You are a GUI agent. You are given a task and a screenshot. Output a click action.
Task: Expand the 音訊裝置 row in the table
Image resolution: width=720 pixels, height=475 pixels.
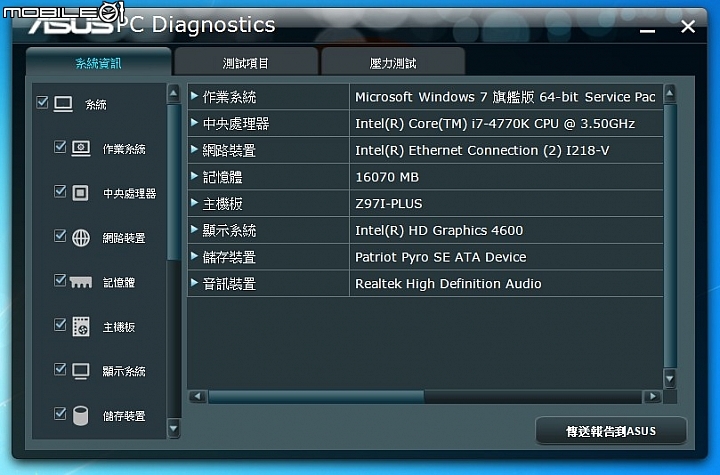point(194,283)
